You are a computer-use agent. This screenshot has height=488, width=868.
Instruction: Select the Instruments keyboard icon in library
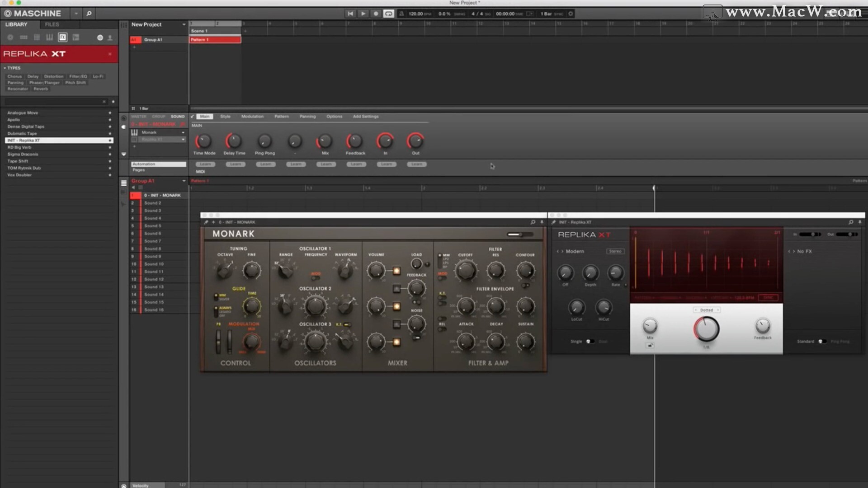pyautogui.click(x=50, y=38)
